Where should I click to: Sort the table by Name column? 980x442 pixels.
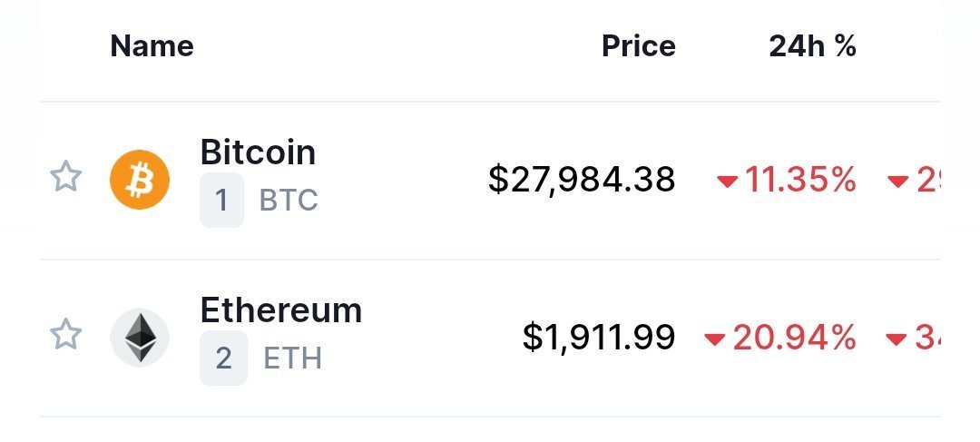(x=152, y=46)
